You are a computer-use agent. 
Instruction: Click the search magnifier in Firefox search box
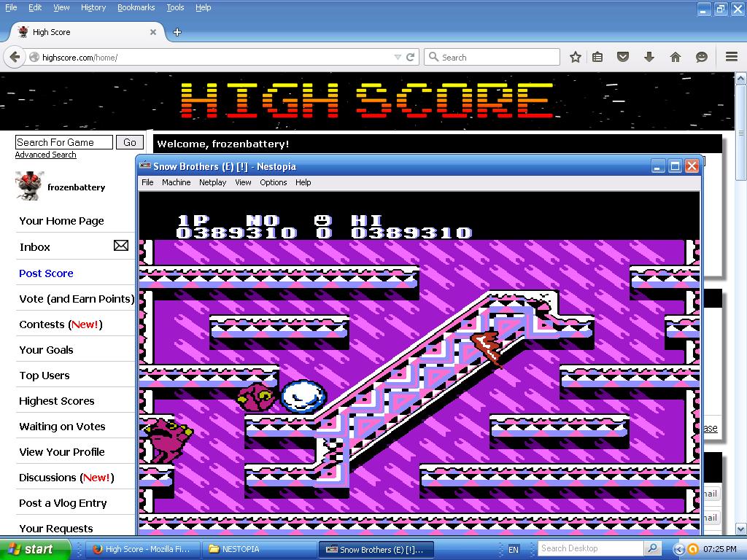(x=433, y=57)
